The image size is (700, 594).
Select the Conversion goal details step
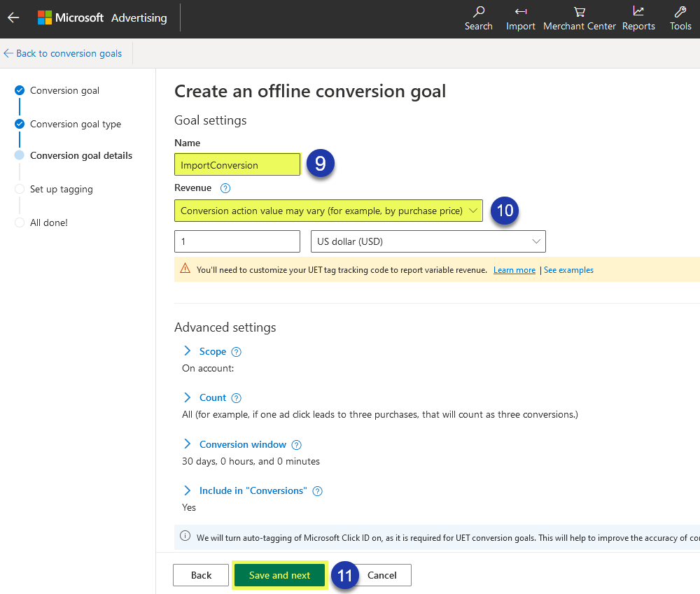[x=19, y=155]
